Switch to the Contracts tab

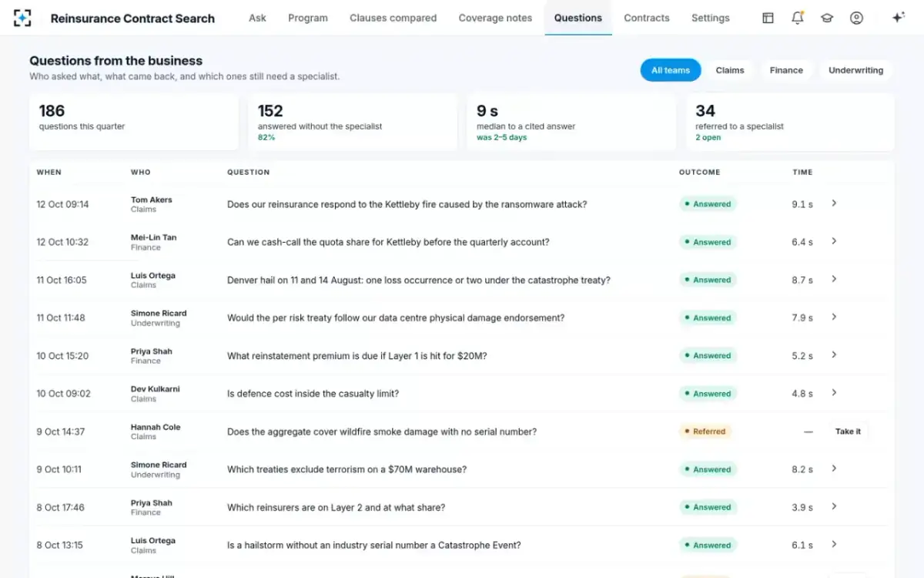point(647,18)
